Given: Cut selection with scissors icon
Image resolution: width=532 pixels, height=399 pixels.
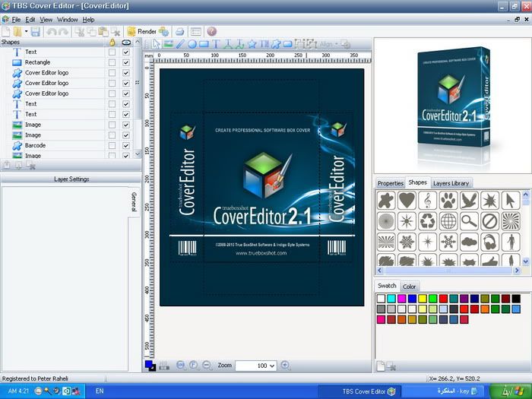Looking at the screenshot, I should [x=80, y=32].
